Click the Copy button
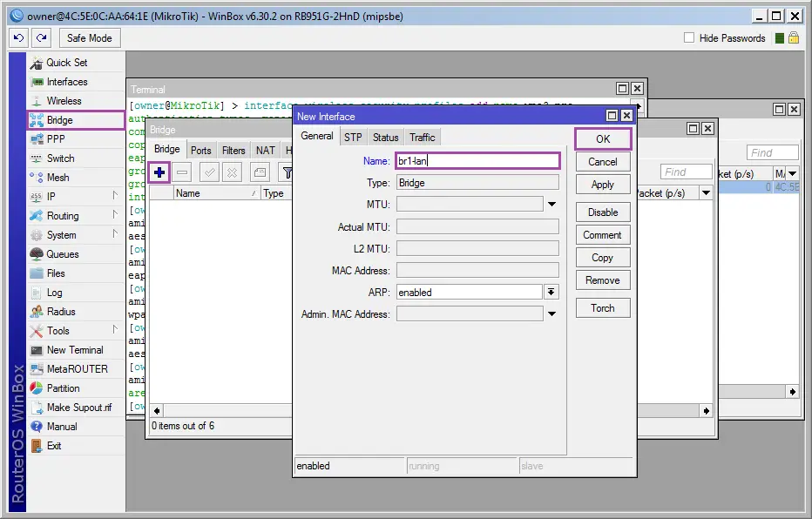Viewport: 812px width, 519px height. tap(603, 258)
